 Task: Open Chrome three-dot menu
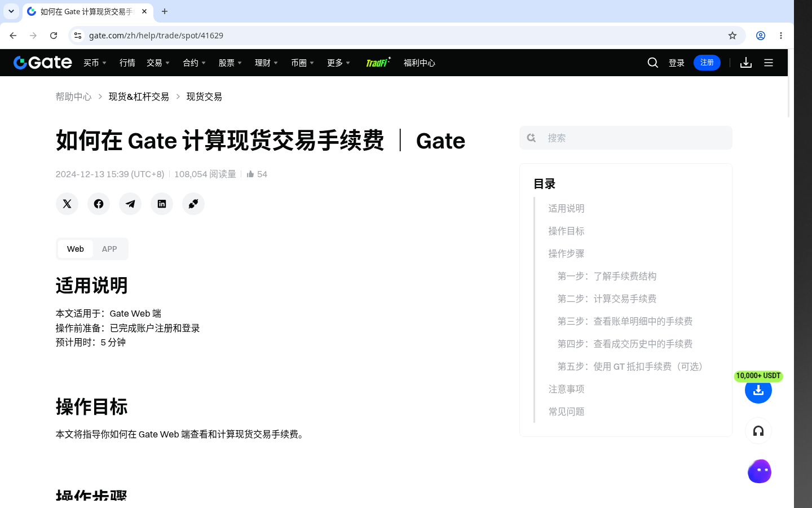781,36
